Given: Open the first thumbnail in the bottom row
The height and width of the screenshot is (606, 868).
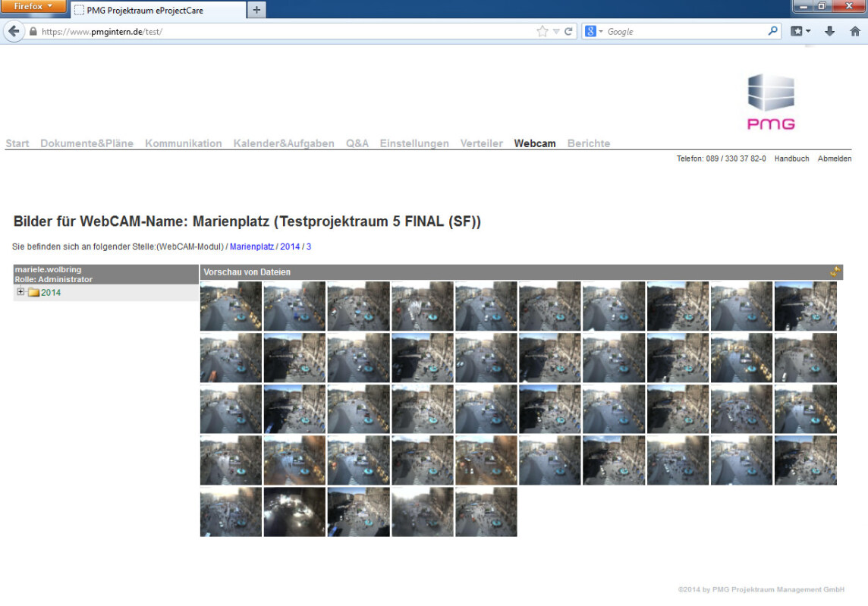Looking at the screenshot, I should tap(231, 512).
